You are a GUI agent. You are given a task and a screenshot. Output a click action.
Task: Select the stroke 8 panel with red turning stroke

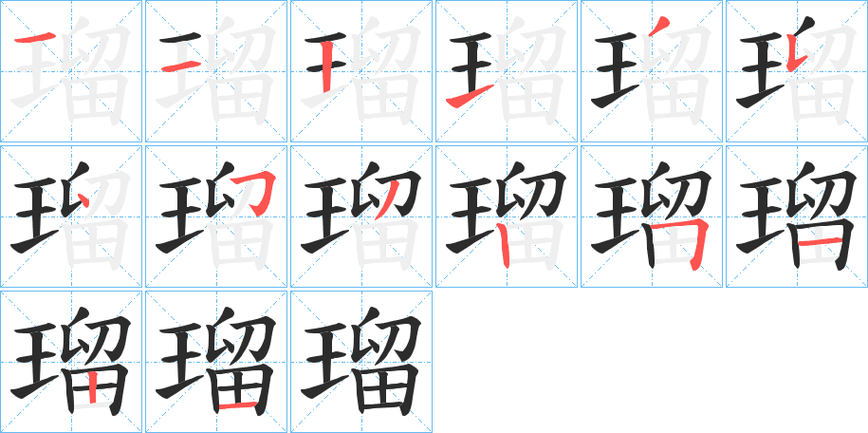tap(216, 216)
